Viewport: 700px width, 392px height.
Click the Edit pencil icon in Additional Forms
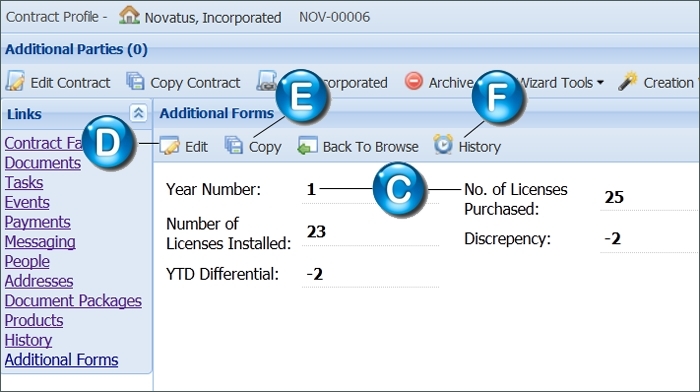tap(169, 146)
